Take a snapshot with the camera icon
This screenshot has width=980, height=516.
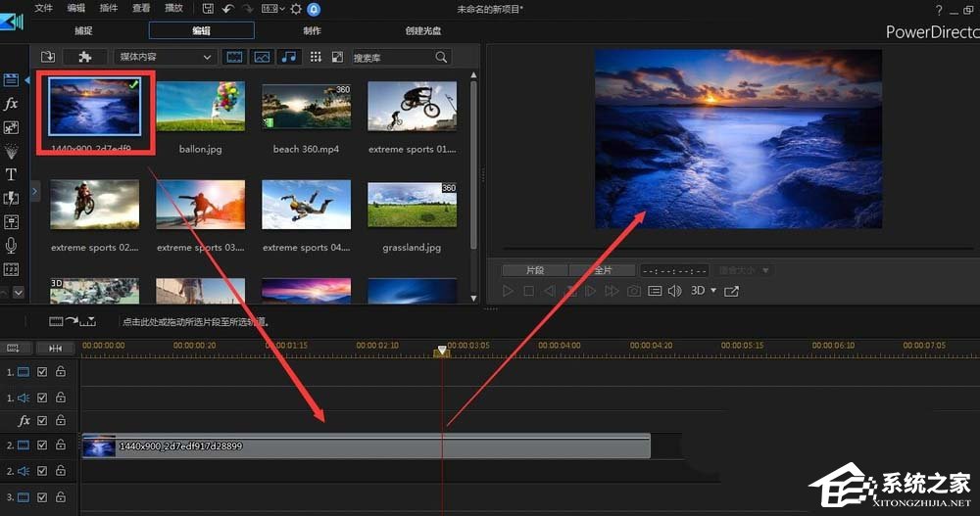634,291
